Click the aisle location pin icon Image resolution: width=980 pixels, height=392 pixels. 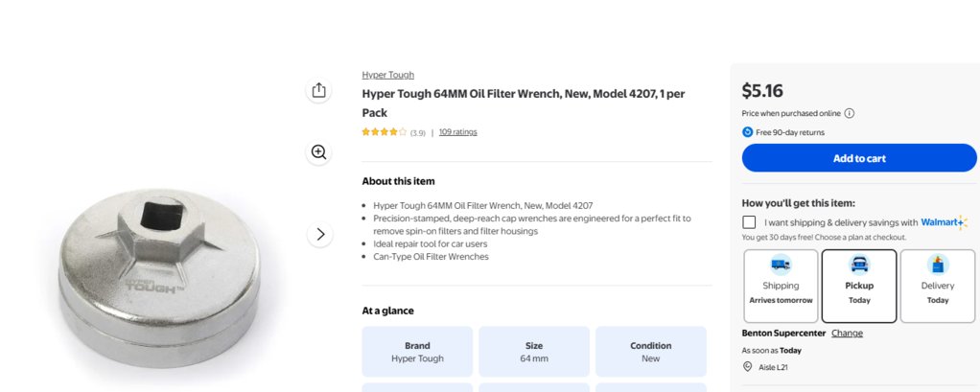[x=748, y=367]
